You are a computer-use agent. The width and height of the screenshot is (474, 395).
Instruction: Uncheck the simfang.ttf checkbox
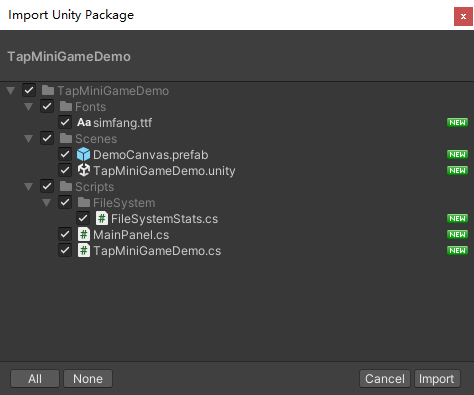pos(65,122)
